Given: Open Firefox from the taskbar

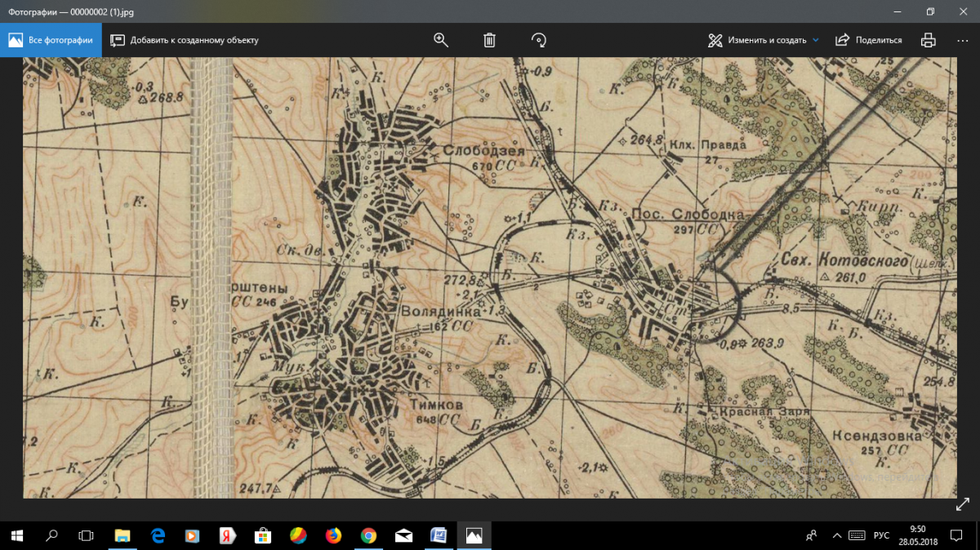Looking at the screenshot, I should 333,535.
